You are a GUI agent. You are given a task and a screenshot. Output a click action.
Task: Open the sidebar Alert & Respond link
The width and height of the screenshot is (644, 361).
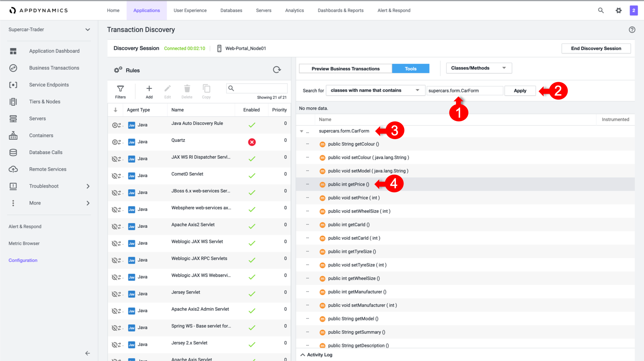coord(25,227)
